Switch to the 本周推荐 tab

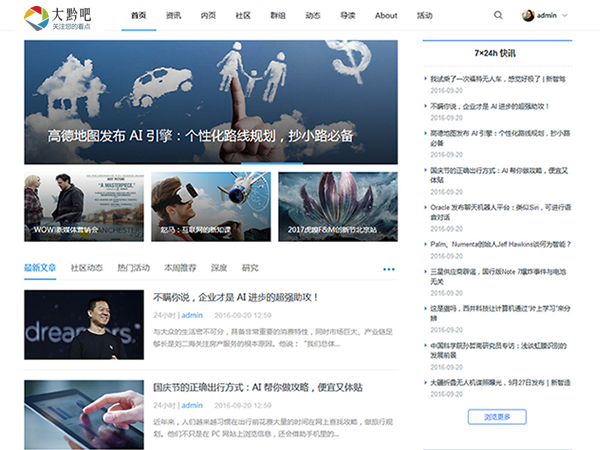pos(180,268)
